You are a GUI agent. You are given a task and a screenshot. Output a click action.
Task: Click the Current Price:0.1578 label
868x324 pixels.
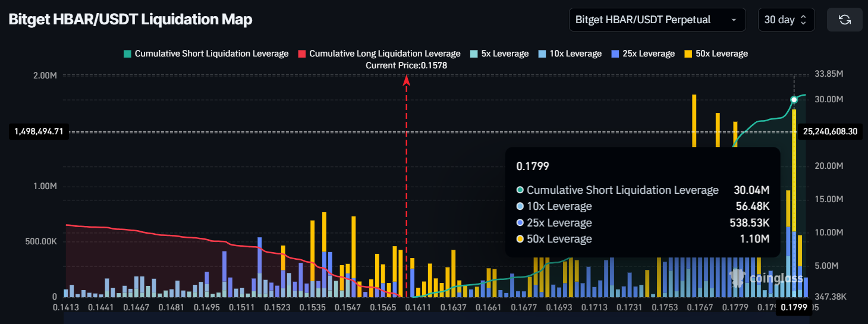(406, 65)
